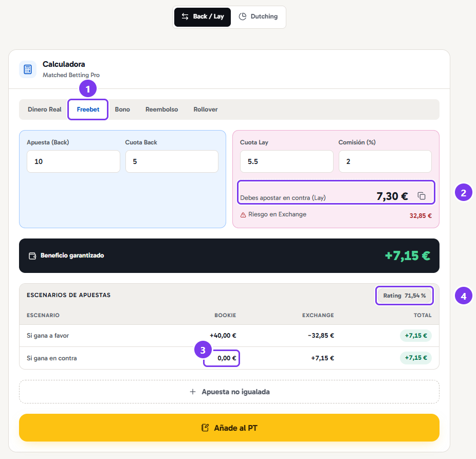This screenshot has height=459, width=476.
Task: Click the ESCENARIOS DE APUESTAS heading
Action: (68, 295)
